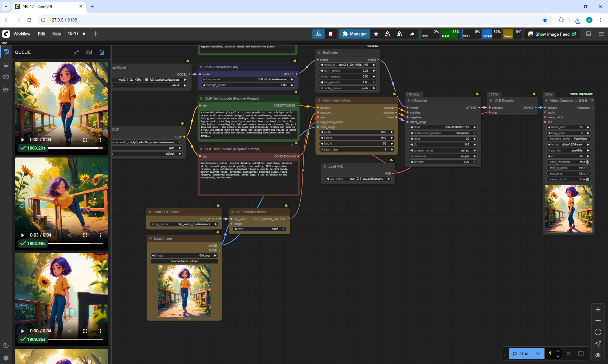Enable the trim_to_audio toggle
The width and height of the screenshot is (608, 364).
[x=587, y=168]
